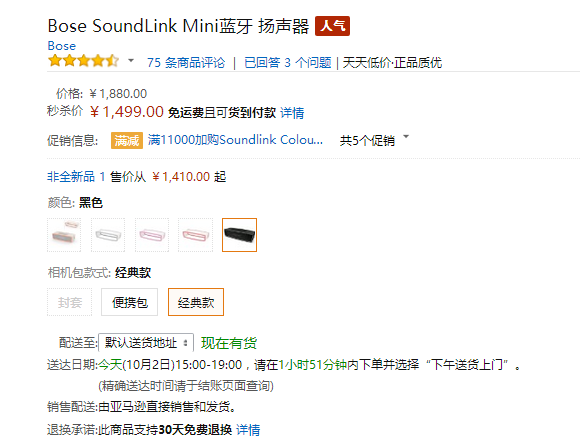This screenshot has width=580, height=443.
Task: Select the white cover color swatch
Action: [x=108, y=235]
